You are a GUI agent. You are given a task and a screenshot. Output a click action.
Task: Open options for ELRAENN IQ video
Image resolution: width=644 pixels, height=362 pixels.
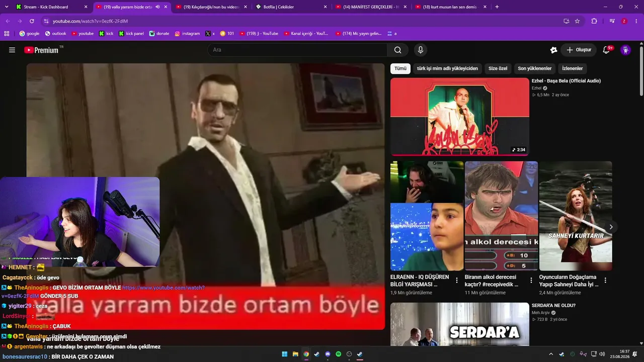(457, 280)
